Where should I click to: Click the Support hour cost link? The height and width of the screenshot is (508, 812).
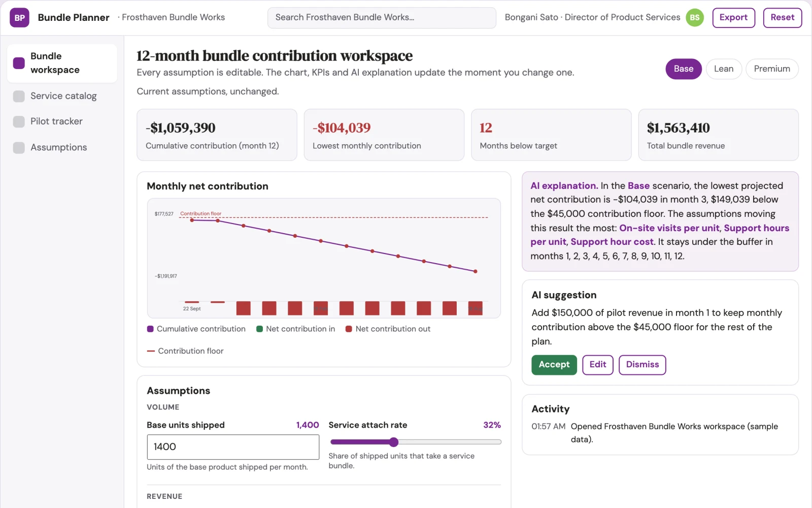[x=612, y=242]
